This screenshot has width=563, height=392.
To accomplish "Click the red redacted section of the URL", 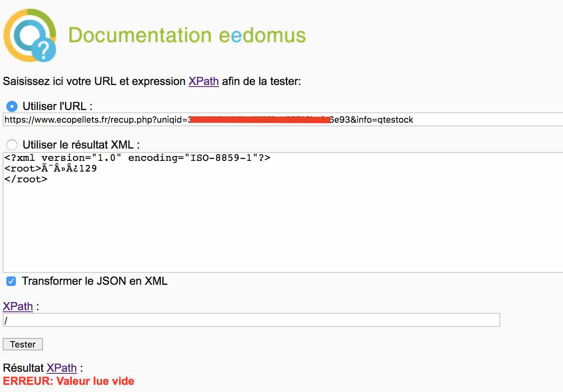I will 258,120.
